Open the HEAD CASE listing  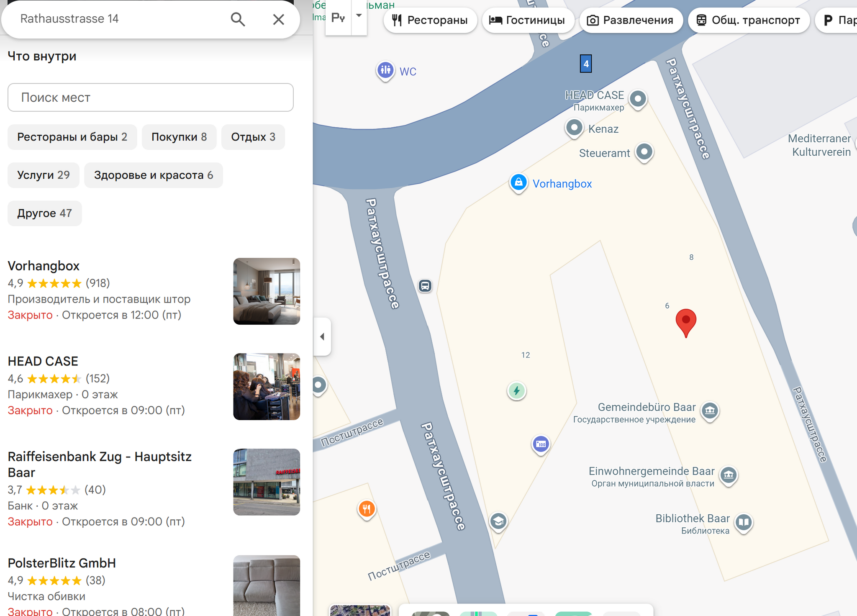43,361
